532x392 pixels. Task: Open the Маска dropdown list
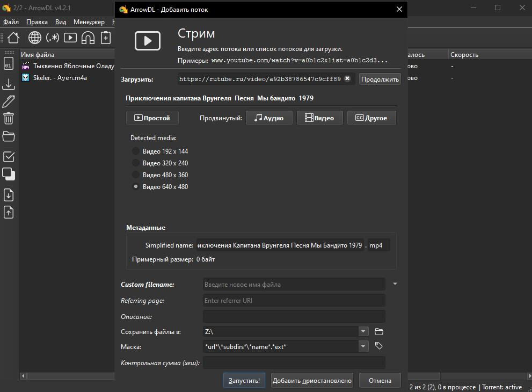coord(363,347)
